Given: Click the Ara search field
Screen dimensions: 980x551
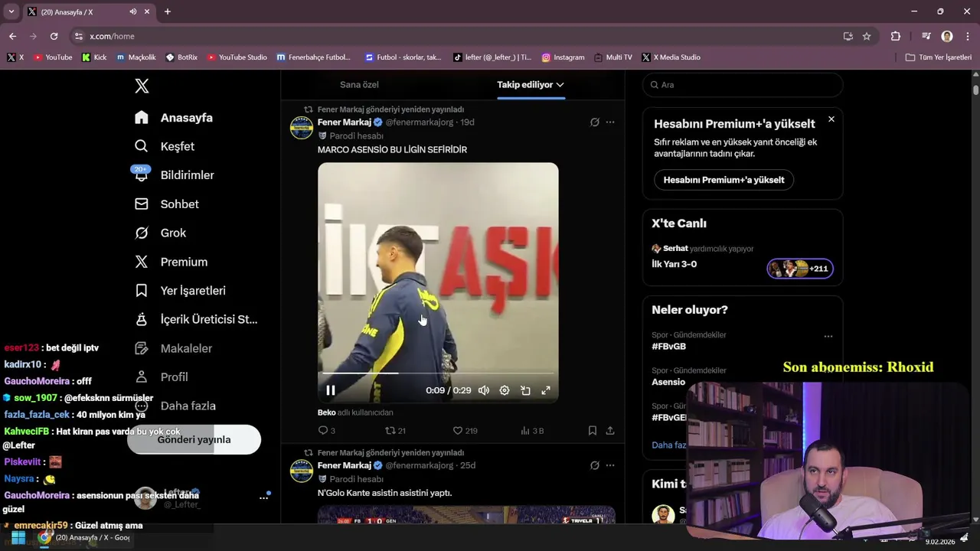Looking at the screenshot, I should [743, 85].
